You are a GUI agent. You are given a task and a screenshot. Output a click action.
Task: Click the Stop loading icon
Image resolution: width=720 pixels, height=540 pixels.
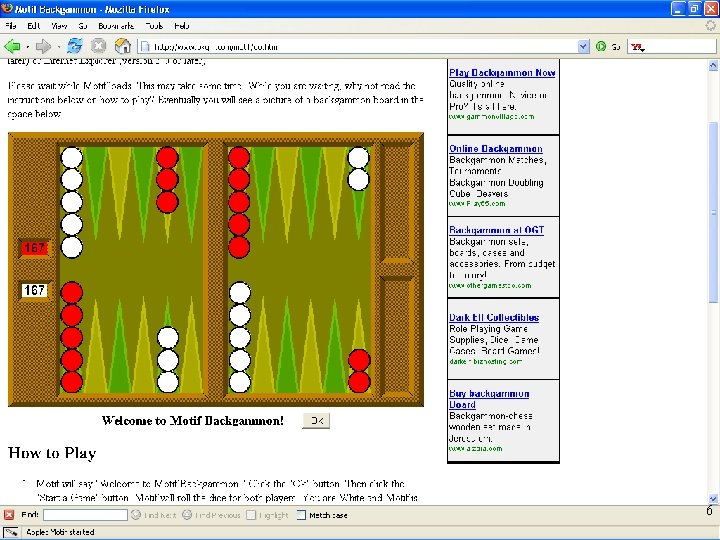98,46
